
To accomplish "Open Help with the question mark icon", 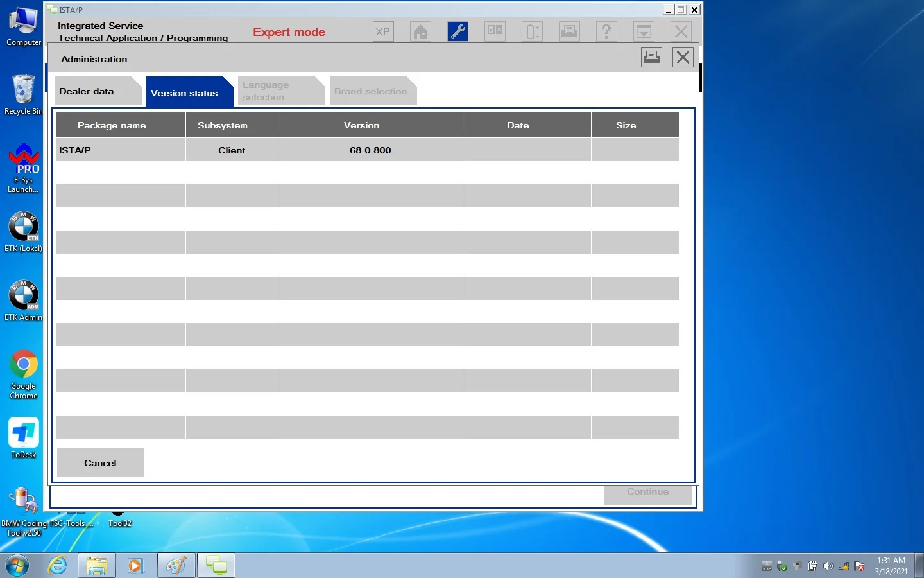I will 606,31.
